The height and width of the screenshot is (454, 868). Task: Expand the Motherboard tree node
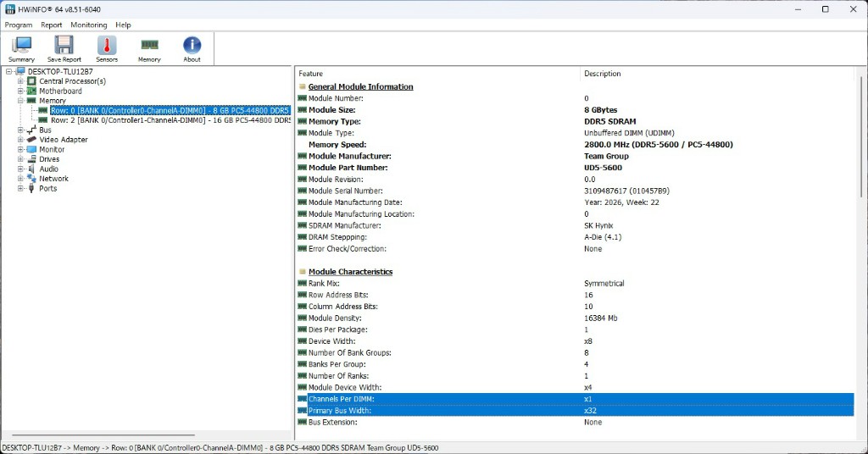click(x=20, y=91)
